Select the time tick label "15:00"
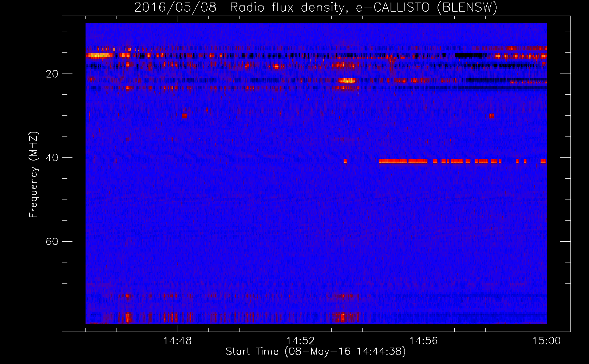 coord(547,341)
